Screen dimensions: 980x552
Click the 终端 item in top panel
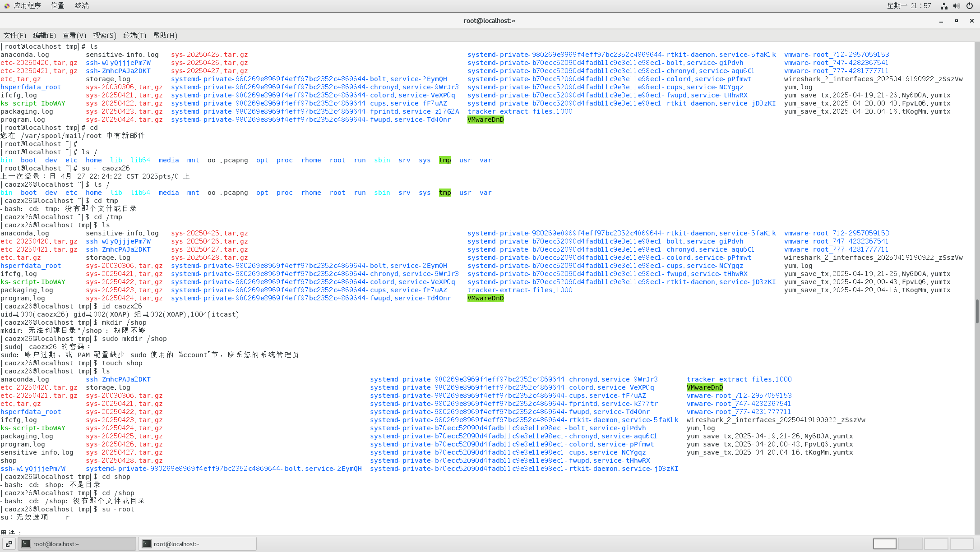click(82, 5)
